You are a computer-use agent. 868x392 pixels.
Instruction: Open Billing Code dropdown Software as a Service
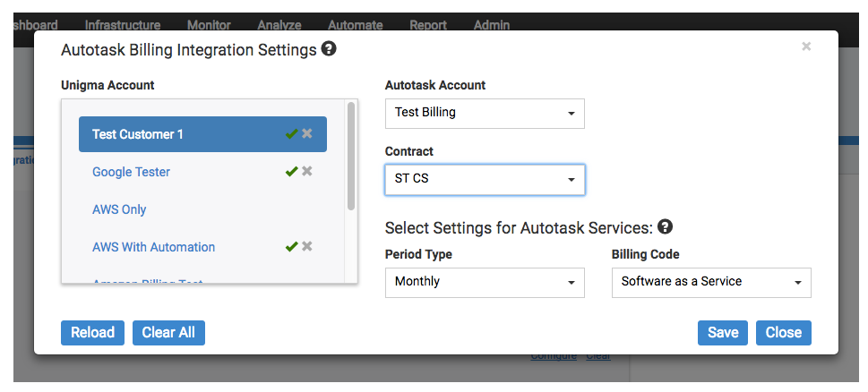(711, 283)
